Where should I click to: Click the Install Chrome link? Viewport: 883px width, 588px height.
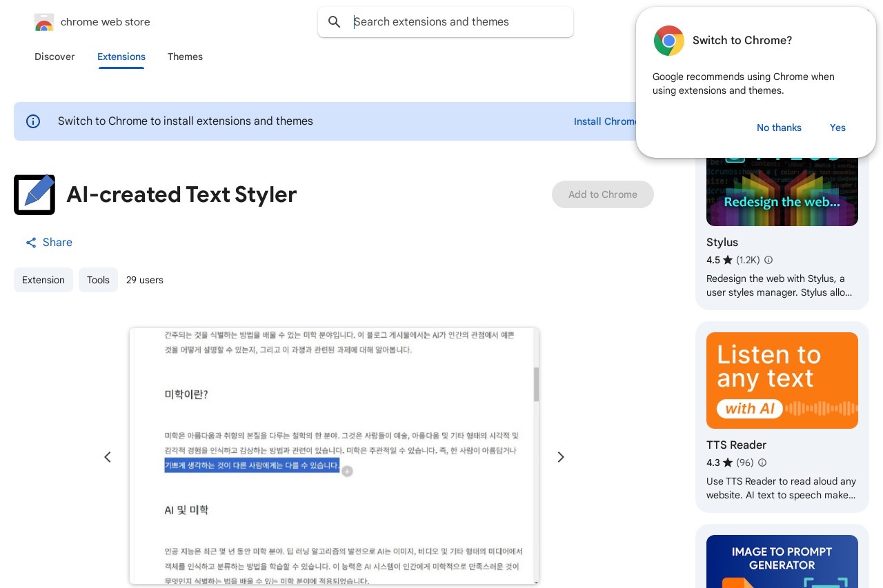(605, 121)
